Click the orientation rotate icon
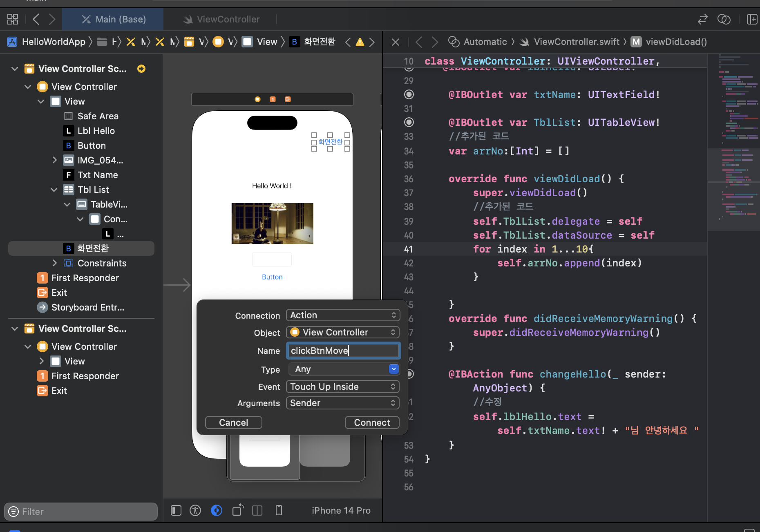Screen dimensions: 760x532 tap(237, 510)
